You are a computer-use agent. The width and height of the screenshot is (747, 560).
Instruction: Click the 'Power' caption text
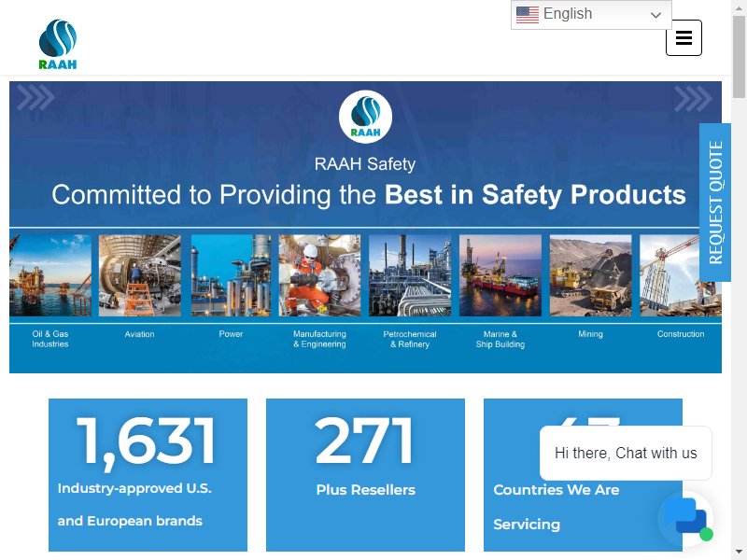tap(231, 334)
